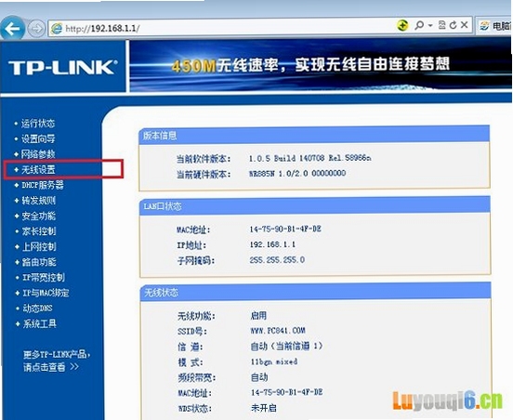
Task: Expand the 系统工具 sidebar section
Action: coord(39,324)
